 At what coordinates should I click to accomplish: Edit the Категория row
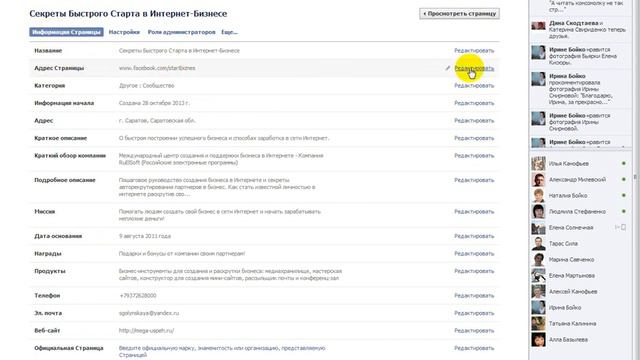coord(474,86)
